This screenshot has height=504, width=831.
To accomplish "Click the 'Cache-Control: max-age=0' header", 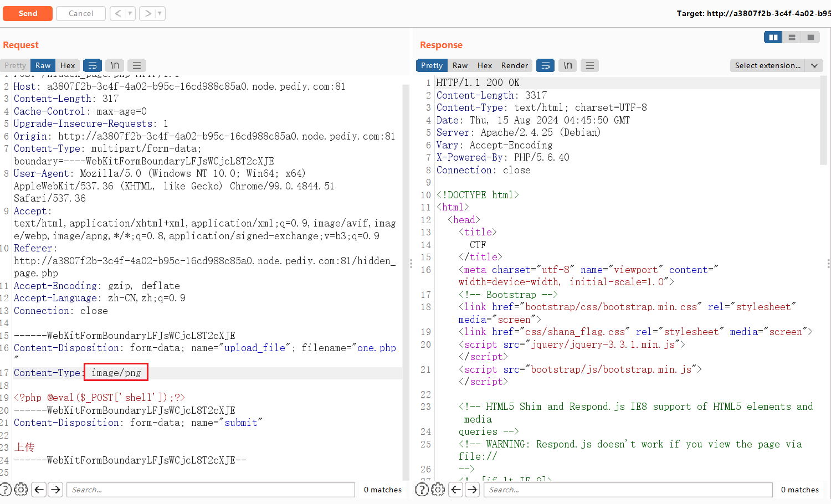I will pos(80,111).
